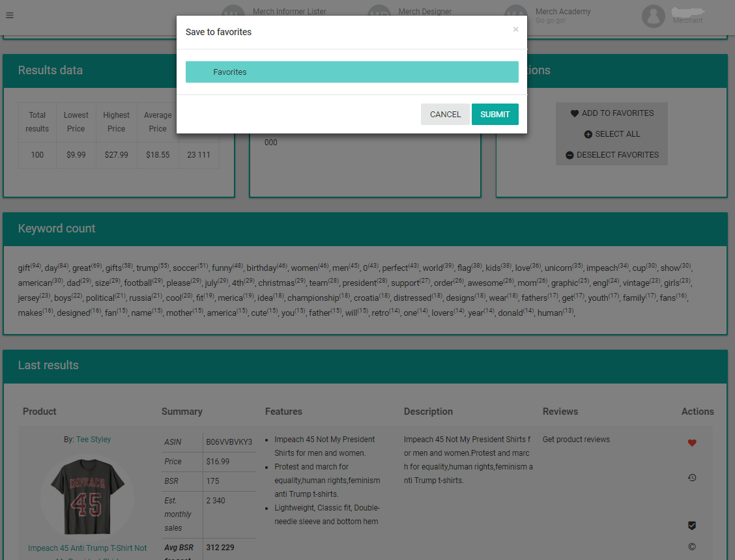Click the 'gift' keyword
735x560 pixels.
click(24, 268)
